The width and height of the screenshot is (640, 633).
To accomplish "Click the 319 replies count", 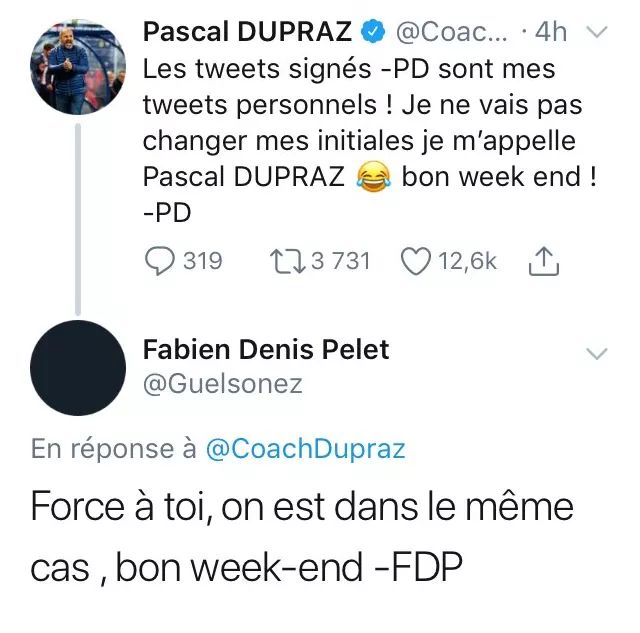I will (203, 261).
